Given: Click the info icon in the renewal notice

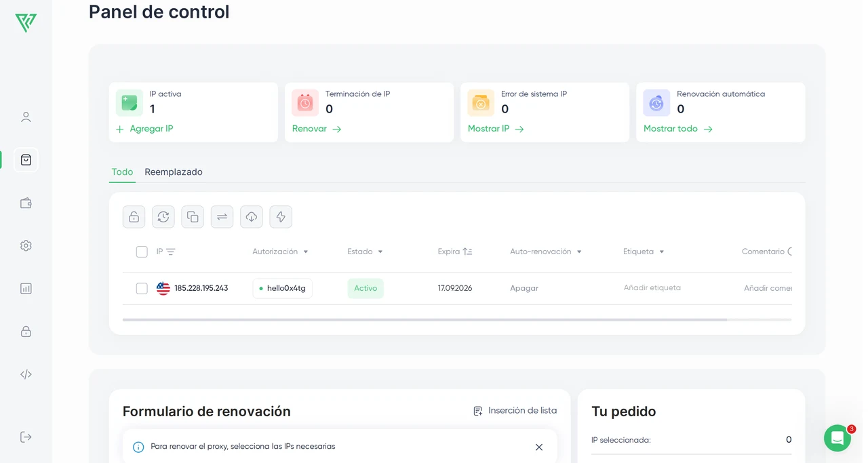Looking at the screenshot, I should coord(138,447).
